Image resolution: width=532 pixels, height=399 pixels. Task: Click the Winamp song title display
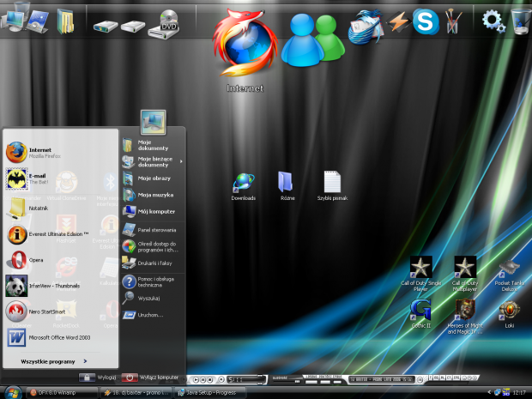(x=381, y=379)
